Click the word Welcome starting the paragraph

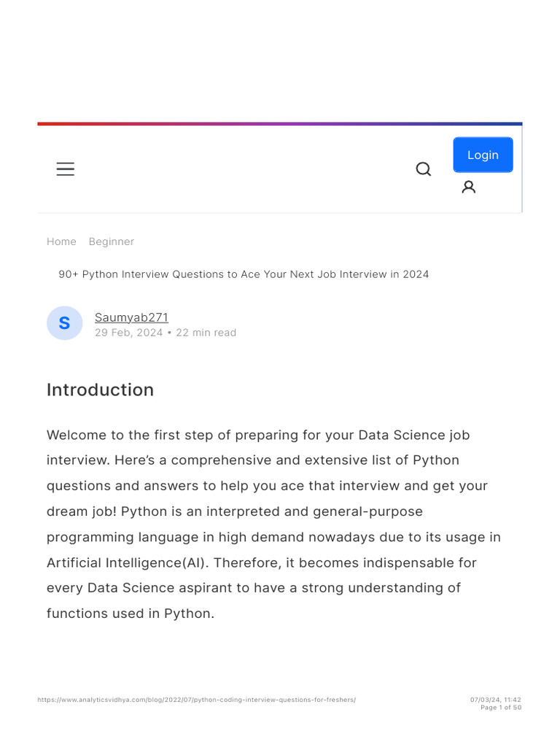[x=77, y=435]
